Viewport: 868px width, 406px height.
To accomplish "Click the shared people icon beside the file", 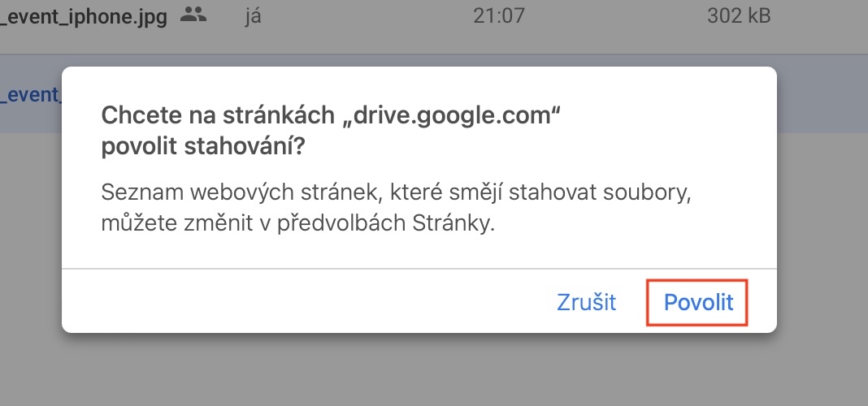I will [193, 15].
